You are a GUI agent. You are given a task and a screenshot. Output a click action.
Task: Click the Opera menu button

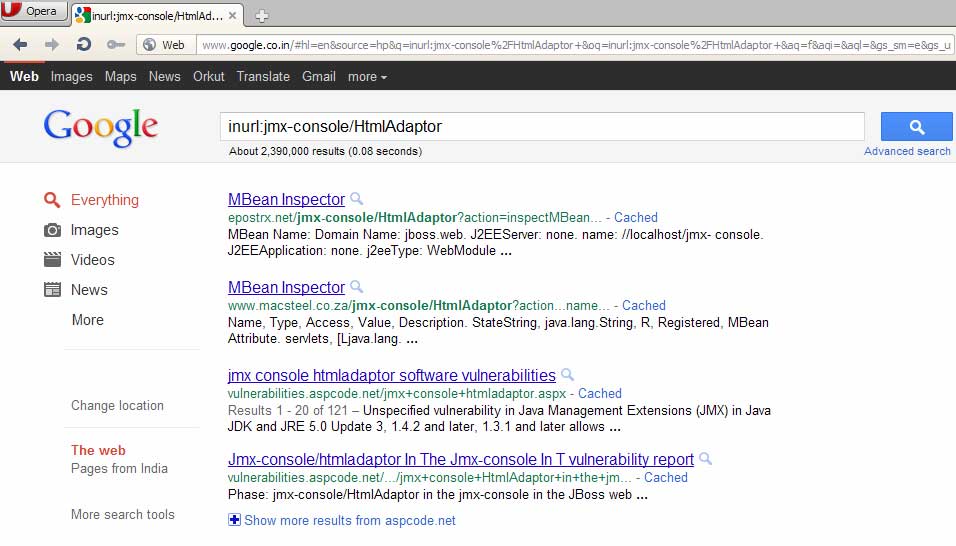34,11
